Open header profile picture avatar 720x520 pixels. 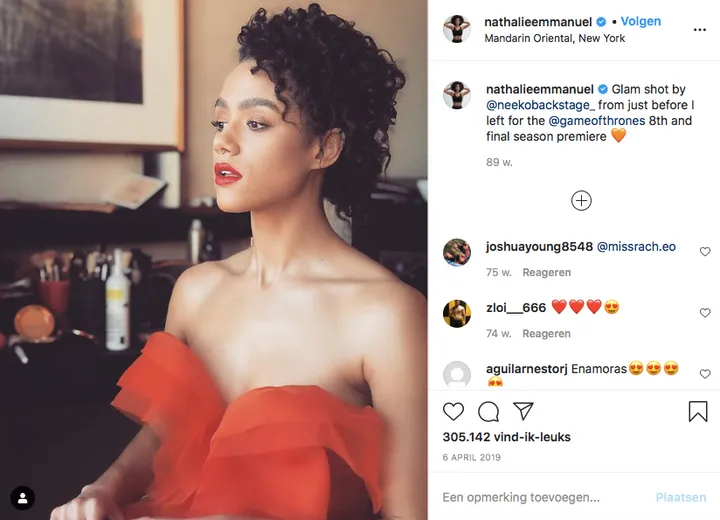(x=456, y=28)
